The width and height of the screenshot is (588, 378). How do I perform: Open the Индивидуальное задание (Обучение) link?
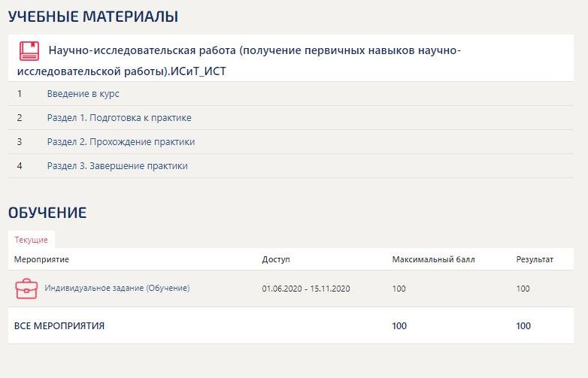point(117,288)
